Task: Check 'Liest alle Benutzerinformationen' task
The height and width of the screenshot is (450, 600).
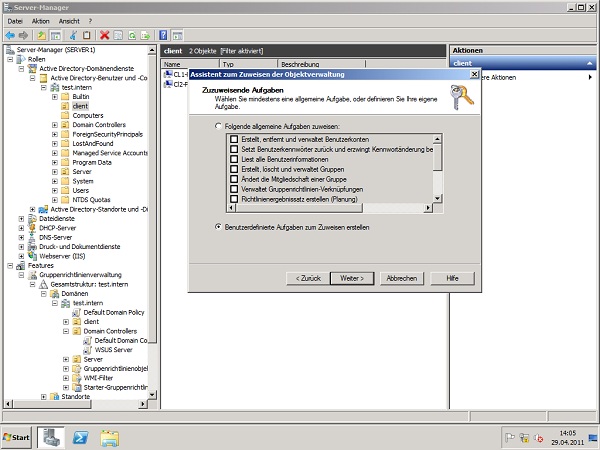Action: 233,160
